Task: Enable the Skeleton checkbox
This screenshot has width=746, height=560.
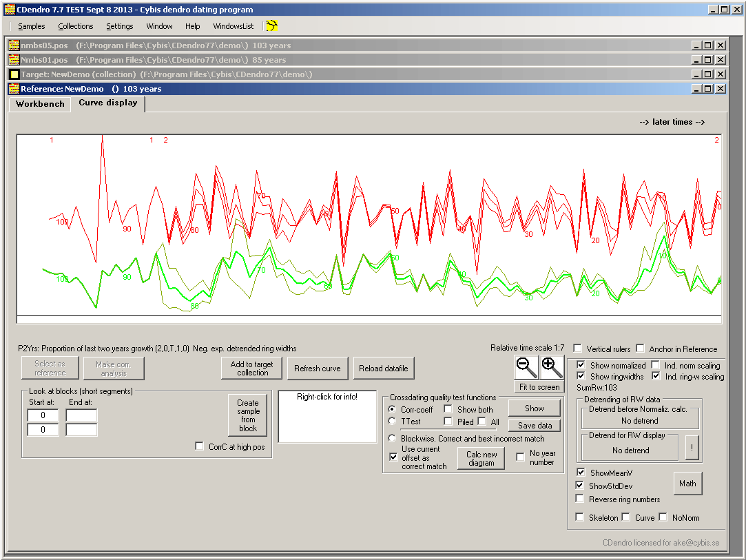Action: tap(579, 517)
